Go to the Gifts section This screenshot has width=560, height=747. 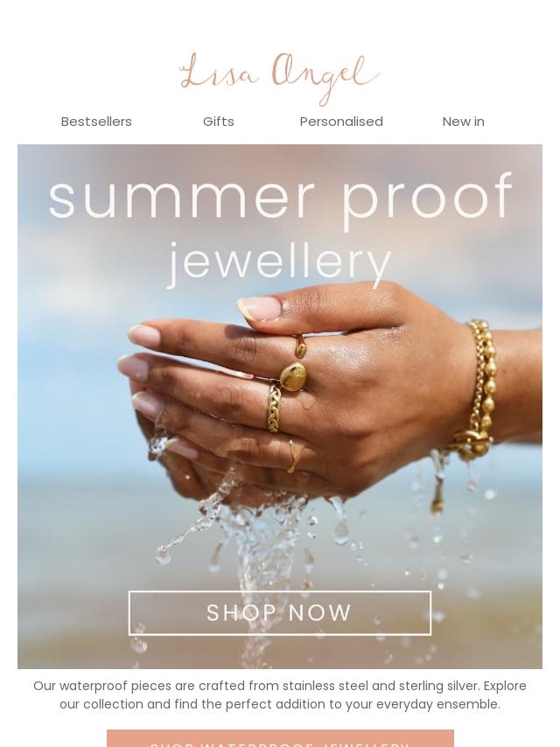pyautogui.click(x=218, y=122)
